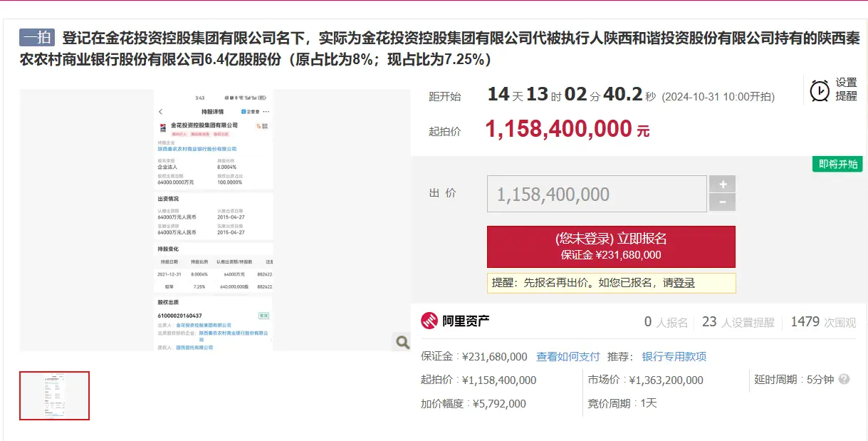Click the 立即报名 registration button
Viewport: 868px width, 441px height.
611,247
